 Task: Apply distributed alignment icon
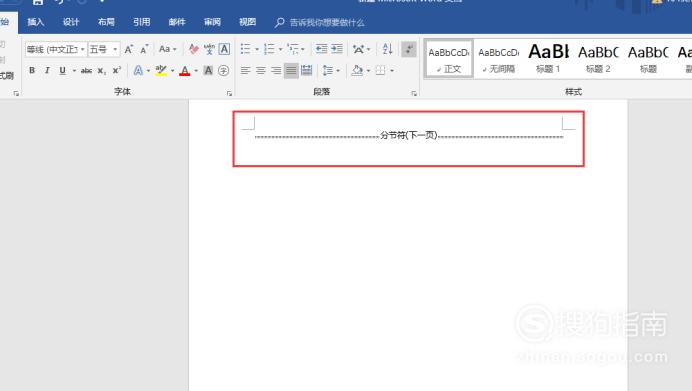(x=306, y=71)
